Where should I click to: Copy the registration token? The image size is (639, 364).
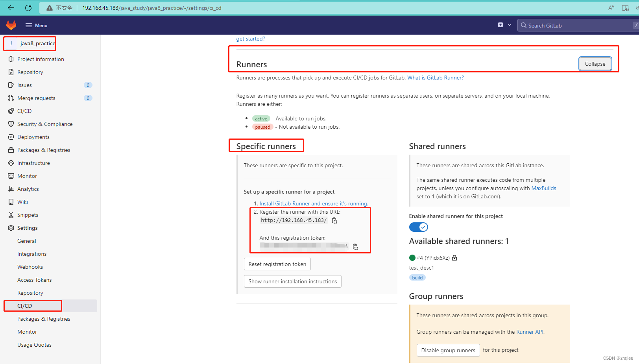pos(355,247)
